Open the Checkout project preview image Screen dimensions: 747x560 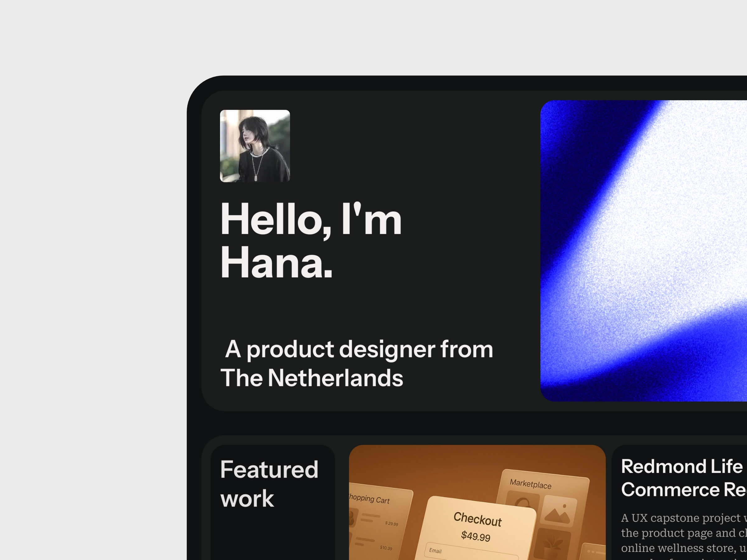pyautogui.click(x=477, y=502)
